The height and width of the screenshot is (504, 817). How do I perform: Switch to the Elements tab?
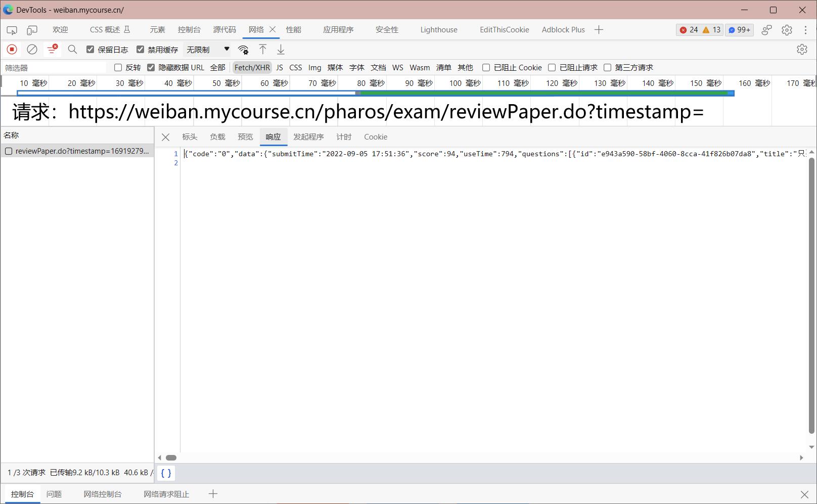pyautogui.click(x=157, y=30)
